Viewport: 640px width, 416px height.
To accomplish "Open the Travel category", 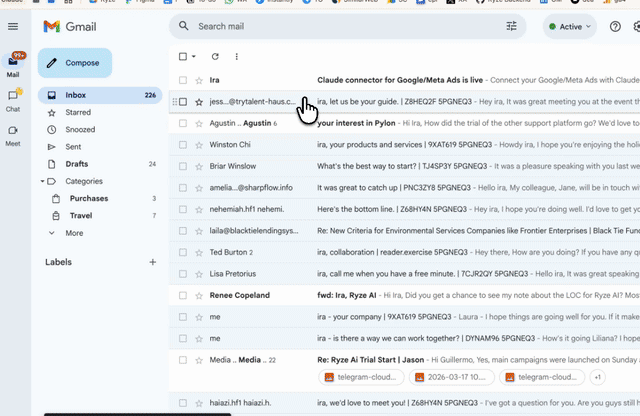I will (100, 216).
